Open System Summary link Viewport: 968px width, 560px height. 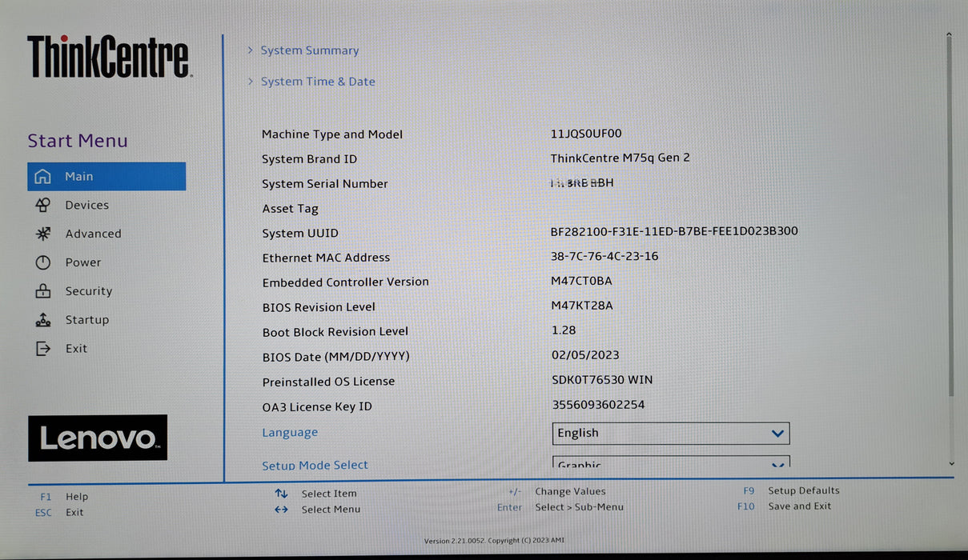coord(310,50)
